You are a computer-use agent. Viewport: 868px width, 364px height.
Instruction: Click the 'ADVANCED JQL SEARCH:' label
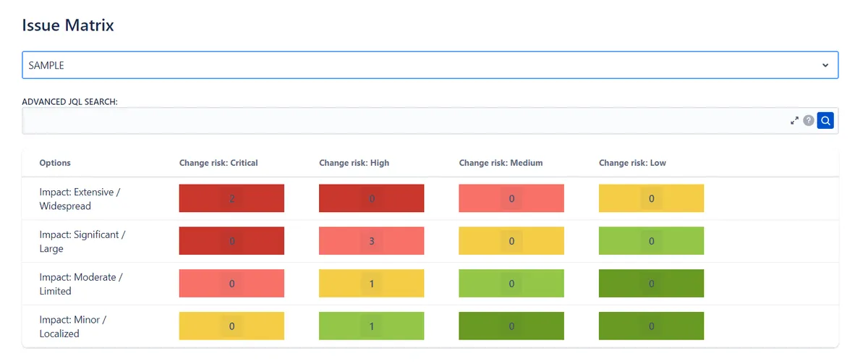tap(70, 101)
